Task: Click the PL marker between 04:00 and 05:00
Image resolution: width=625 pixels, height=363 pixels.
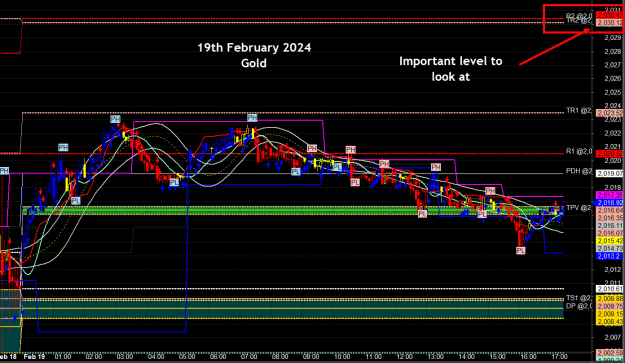Action: 174,182
